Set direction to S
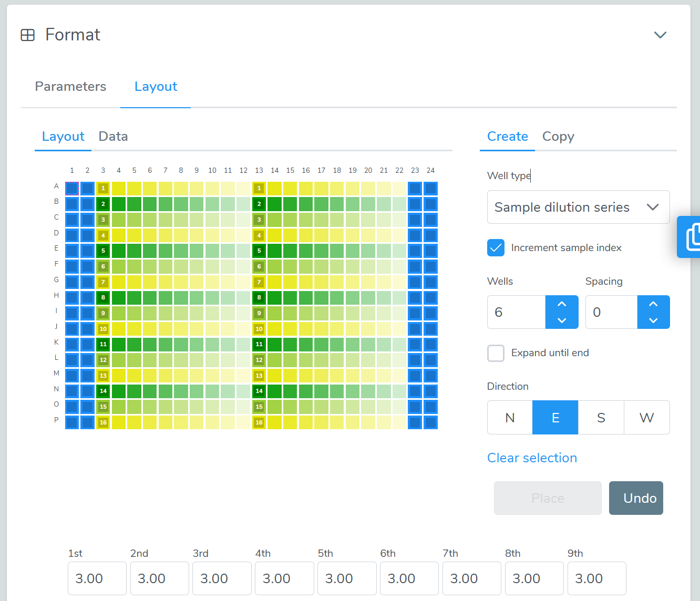The width and height of the screenshot is (700, 601). click(601, 418)
